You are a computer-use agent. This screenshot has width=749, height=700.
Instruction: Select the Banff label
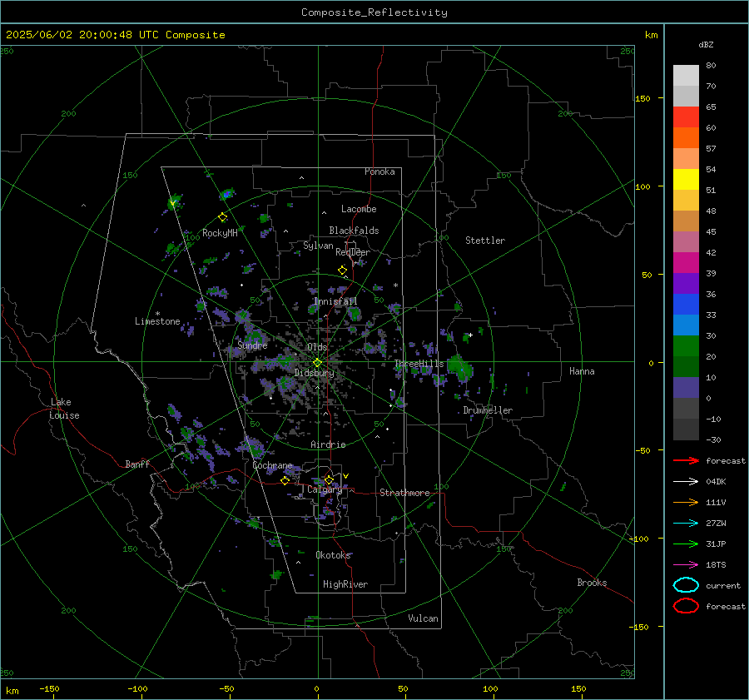(x=137, y=464)
